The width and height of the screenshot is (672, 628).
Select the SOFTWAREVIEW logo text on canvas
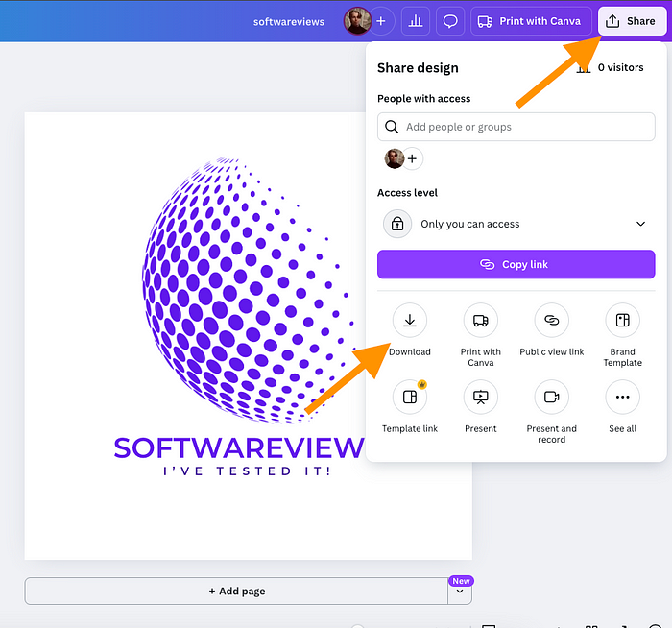click(x=239, y=448)
